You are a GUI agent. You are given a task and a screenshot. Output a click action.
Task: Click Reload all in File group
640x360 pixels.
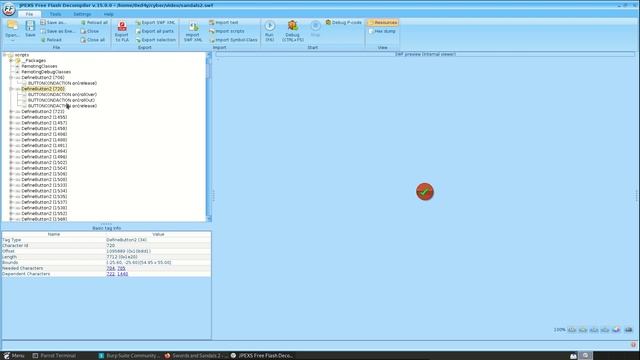(x=94, y=22)
